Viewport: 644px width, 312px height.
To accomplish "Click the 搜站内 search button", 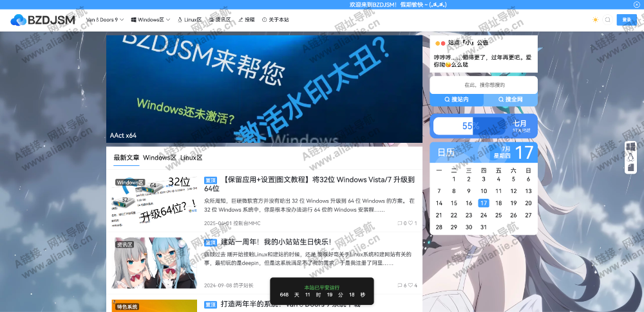I will [457, 99].
